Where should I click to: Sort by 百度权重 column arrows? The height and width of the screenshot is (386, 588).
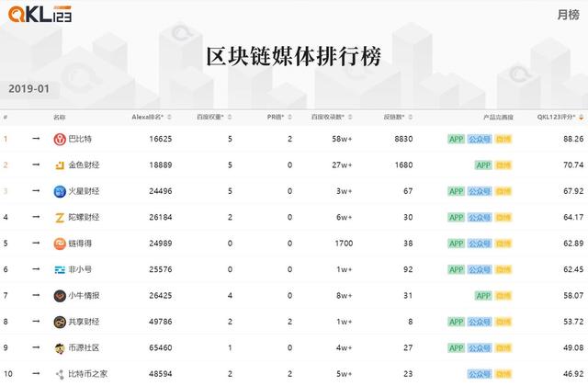tap(230, 117)
